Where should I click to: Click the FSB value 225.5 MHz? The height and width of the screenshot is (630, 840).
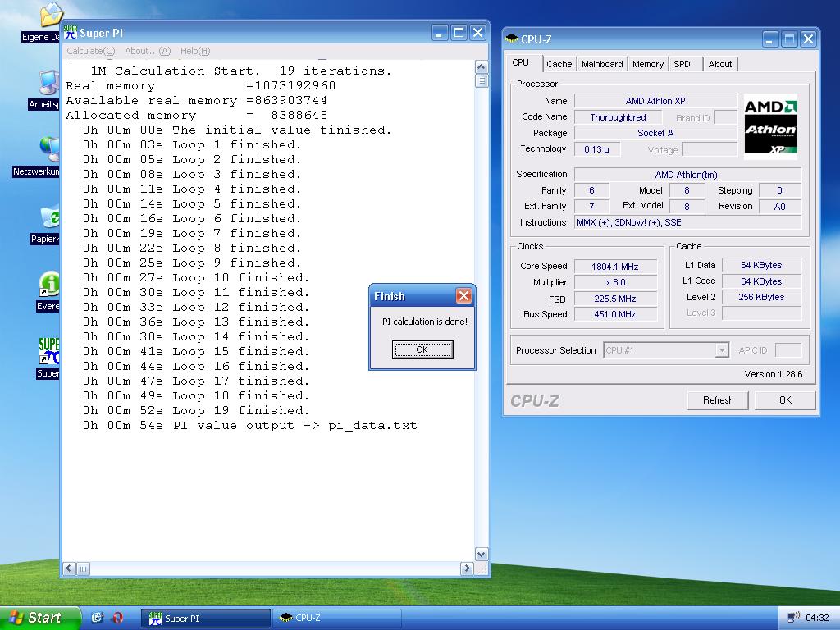pyautogui.click(x=615, y=299)
